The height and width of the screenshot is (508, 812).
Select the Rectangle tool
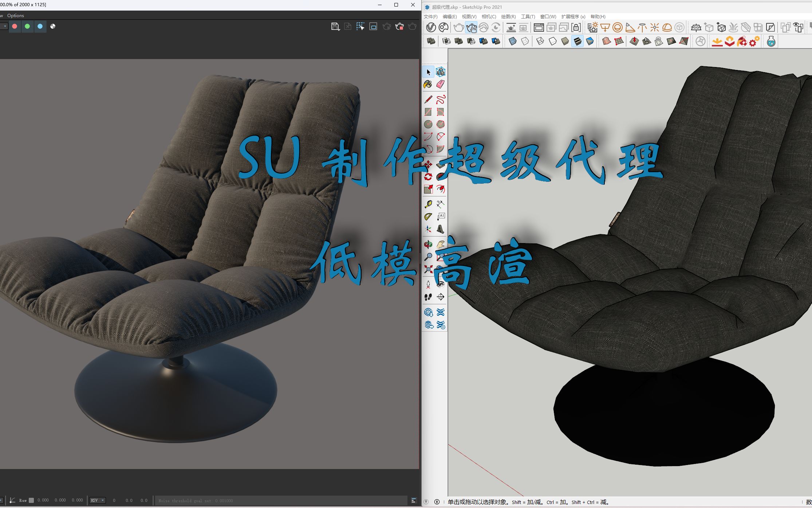[x=428, y=112]
